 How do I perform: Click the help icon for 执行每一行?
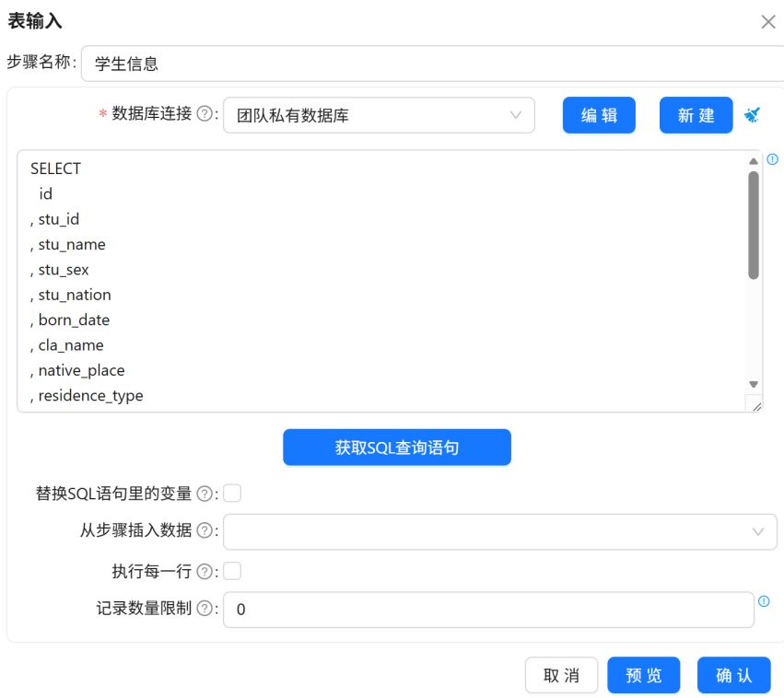point(205,571)
